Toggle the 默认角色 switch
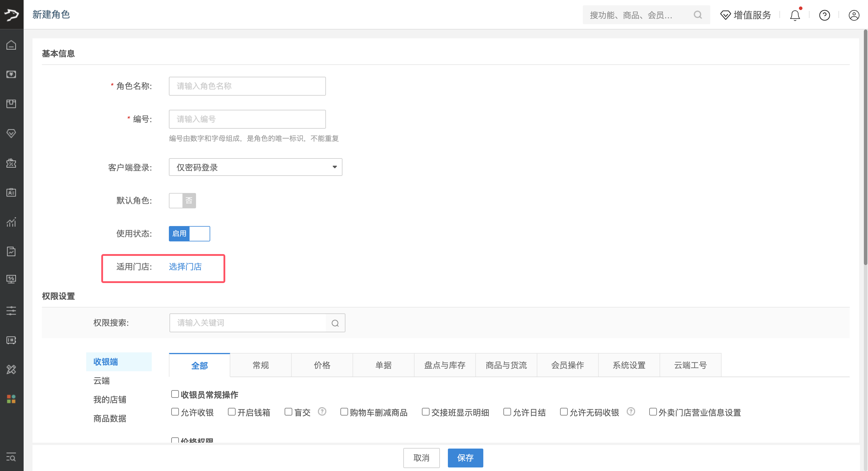The width and height of the screenshot is (868, 471). point(182,200)
